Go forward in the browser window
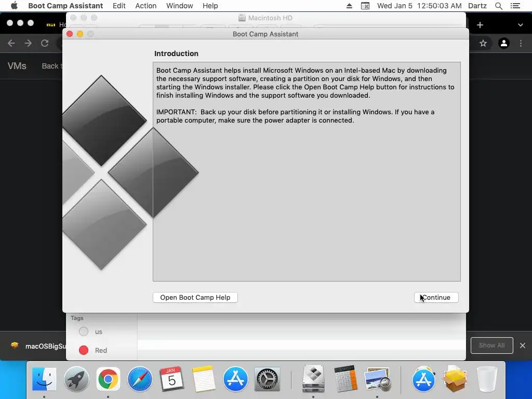Screen dimensions: 532x399 pyautogui.click(x=28, y=43)
